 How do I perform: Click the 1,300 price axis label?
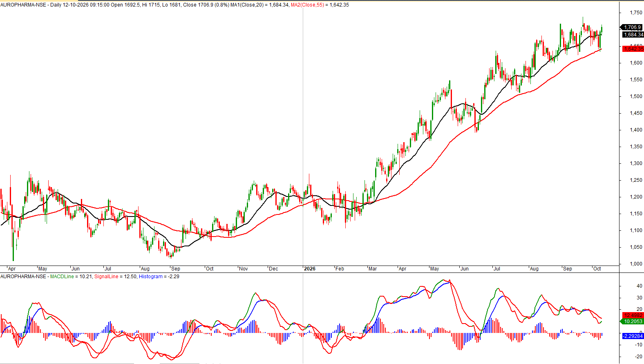click(636, 163)
